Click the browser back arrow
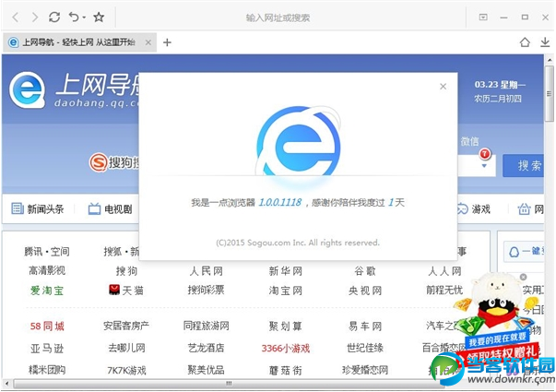 click(16, 17)
